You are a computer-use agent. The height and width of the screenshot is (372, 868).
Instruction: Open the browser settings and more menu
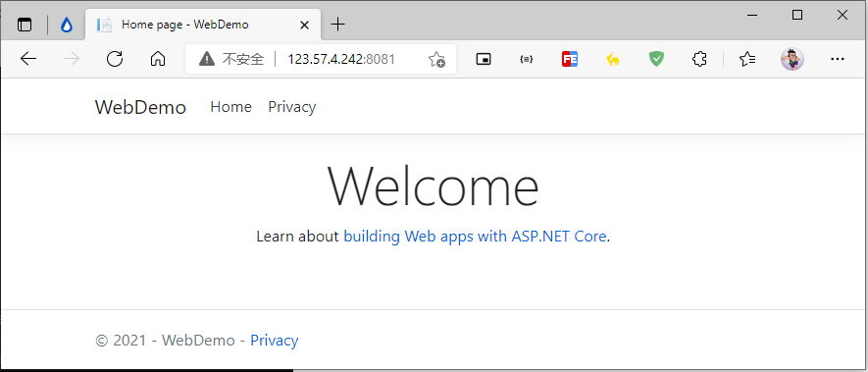(x=838, y=59)
